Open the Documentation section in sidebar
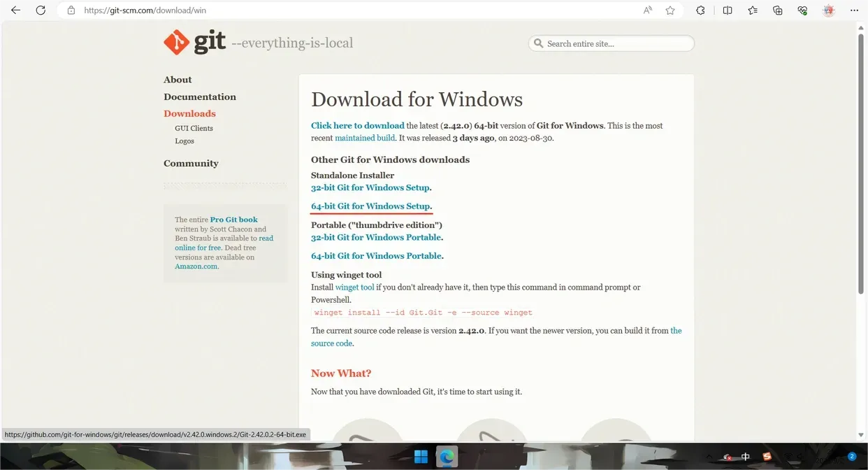The height and width of the screenshot is (470, 868). tap(200, 97)
